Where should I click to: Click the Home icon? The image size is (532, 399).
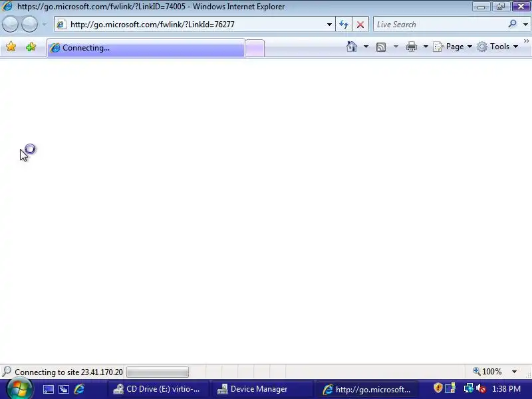coord(352,47)
